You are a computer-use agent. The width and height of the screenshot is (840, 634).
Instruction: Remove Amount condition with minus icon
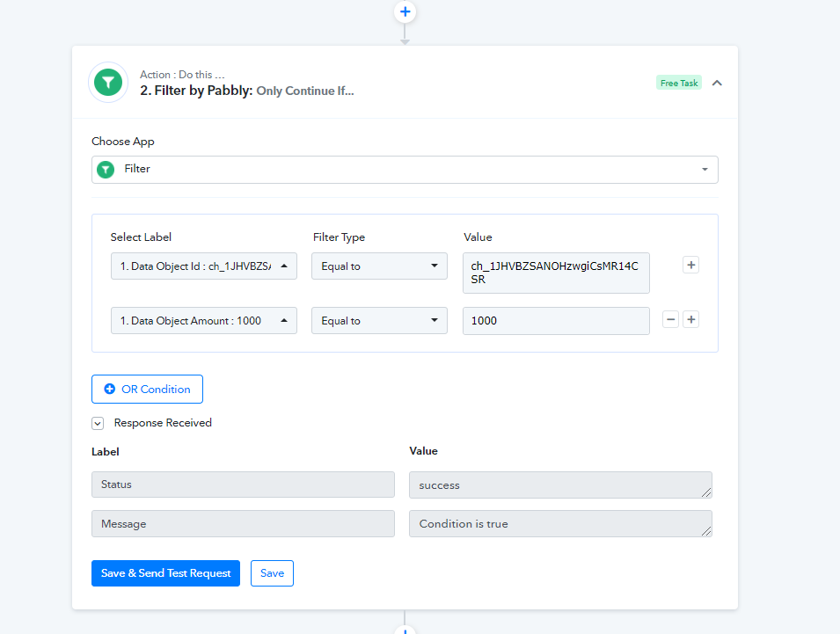pyautogui.click(x=670, y=320)
